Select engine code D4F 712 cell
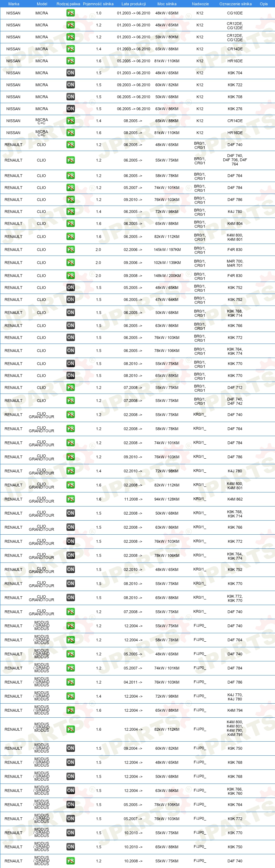 pos(235,388)
